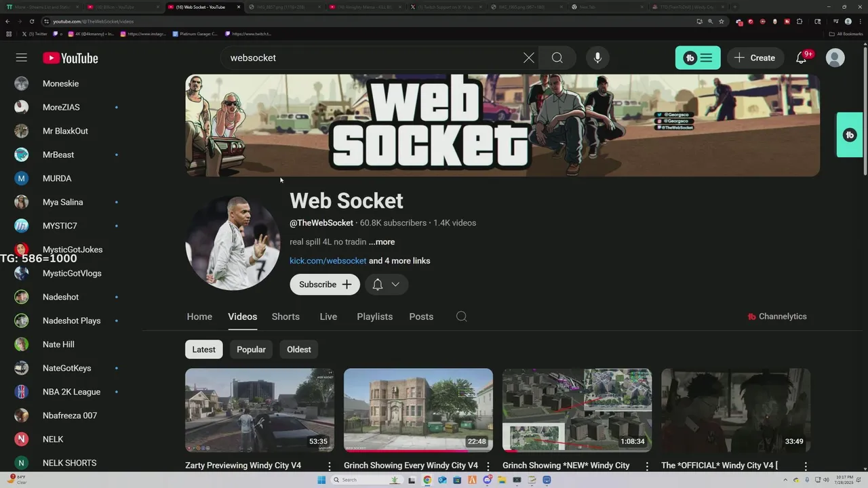Select the Videos channel tab
Screen dimensions: 868x488
point(242,317)
